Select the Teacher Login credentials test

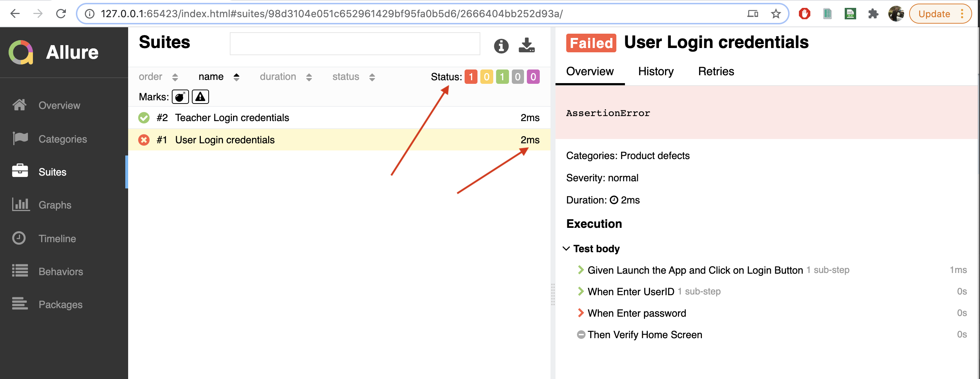(x=232, y=117)
